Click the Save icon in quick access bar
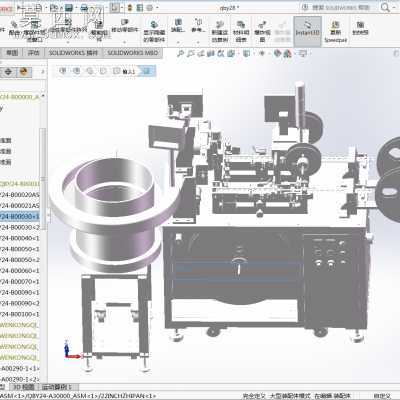400x400 pixels. [69, 7]
